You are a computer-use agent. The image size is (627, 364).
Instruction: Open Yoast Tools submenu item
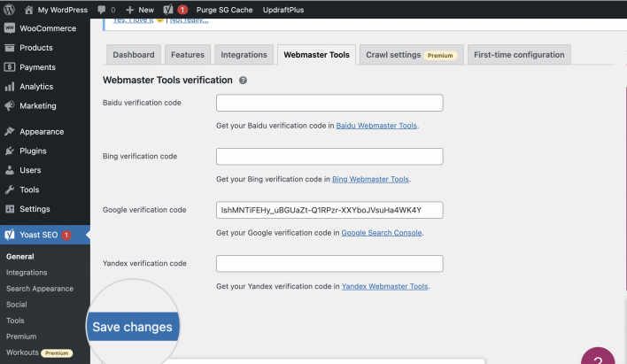(x=15, y=321)
